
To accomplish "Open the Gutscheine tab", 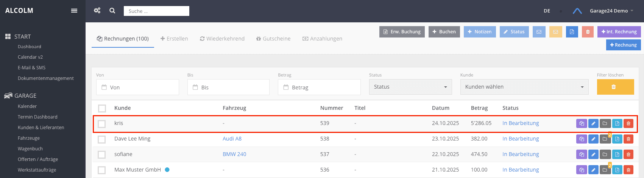I will (x=273, y=39).
